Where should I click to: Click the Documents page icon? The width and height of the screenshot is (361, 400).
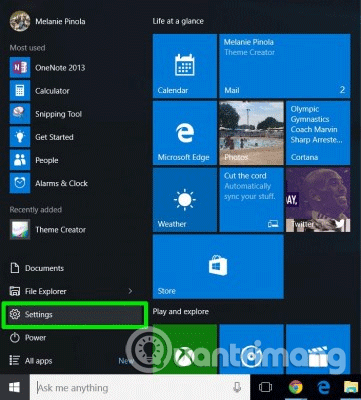(15, 268)
